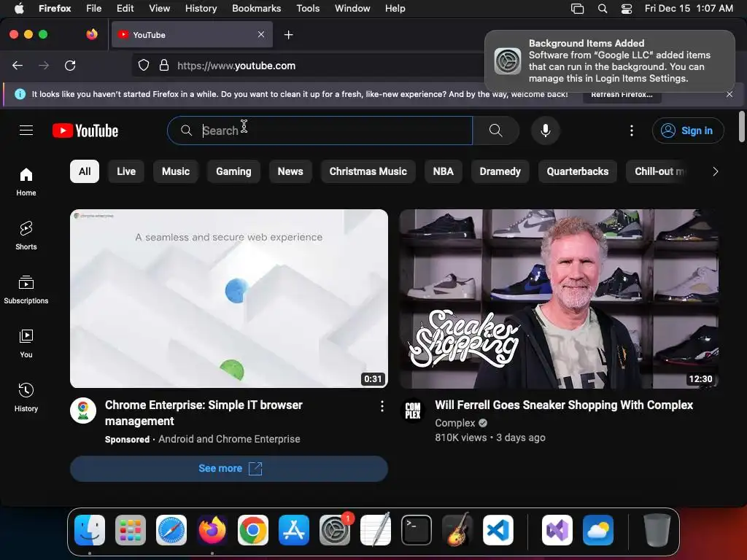Click the YouTube search input field
Viewport: 747px width, 560px height.
click(320, 131)
